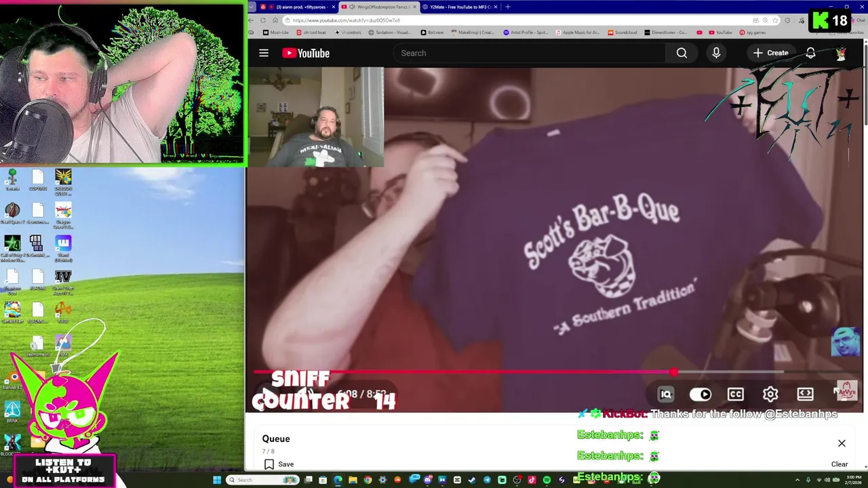Select the COPYING file on desktop

point(38,181)
